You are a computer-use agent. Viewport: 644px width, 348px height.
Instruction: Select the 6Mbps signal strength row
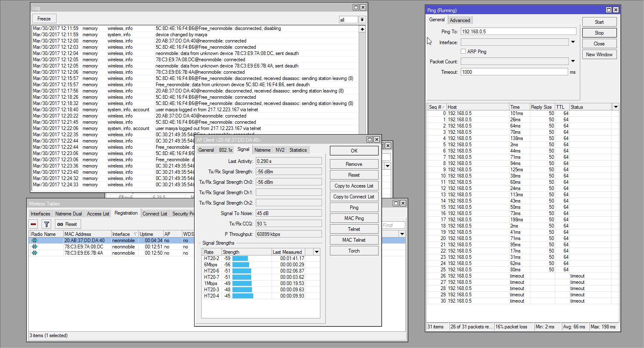[261, 265]
